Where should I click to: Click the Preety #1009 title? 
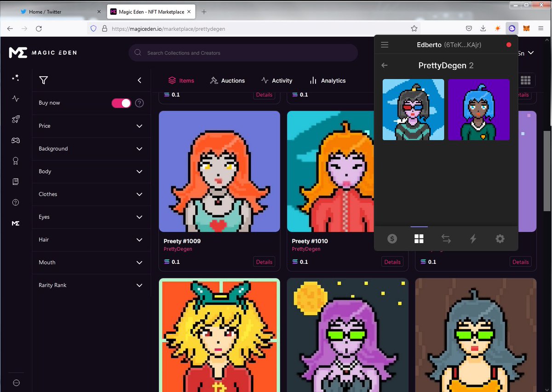[x=182, y=241]
